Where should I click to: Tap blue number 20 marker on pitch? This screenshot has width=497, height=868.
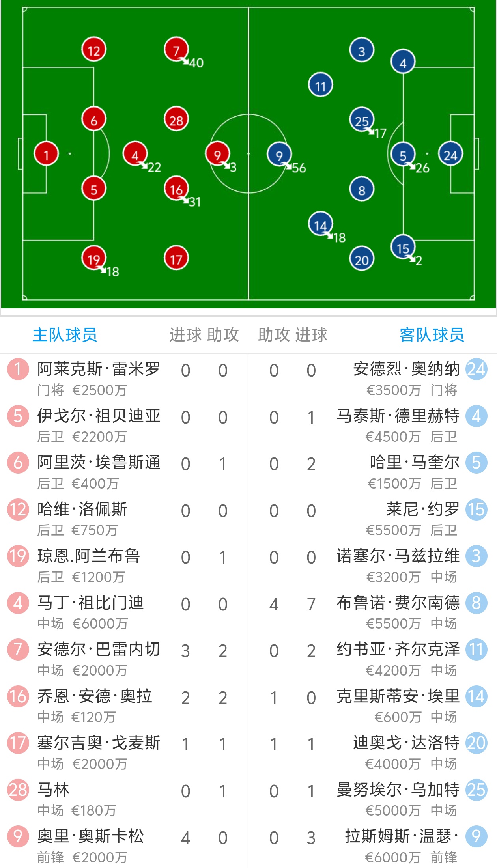click(x=362, y=259)
